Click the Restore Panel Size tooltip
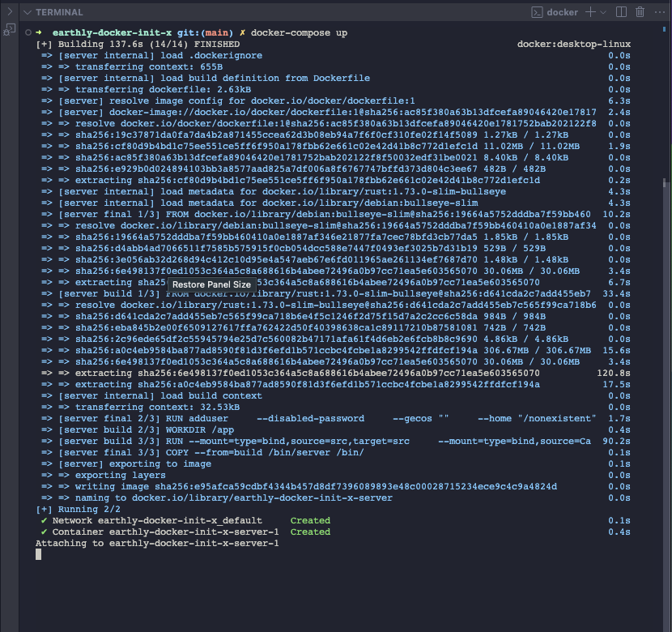The width and height of the screenshot is (672, 632). 211,284
